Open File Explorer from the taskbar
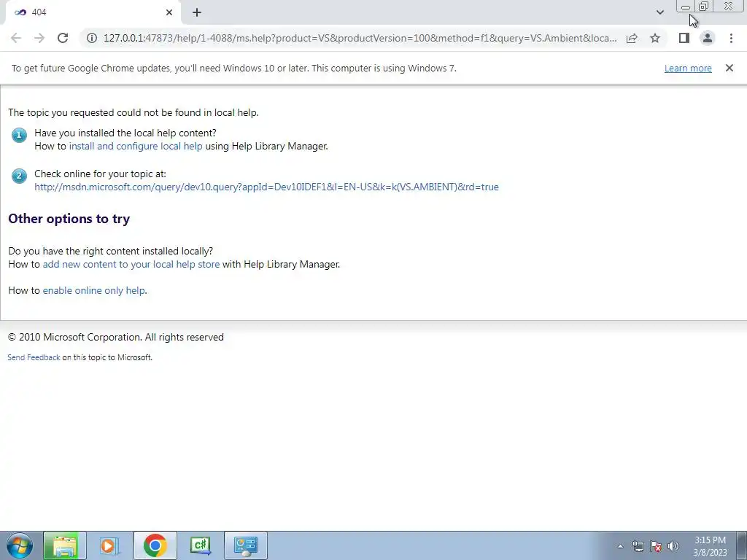The image size is (747, 560). pyautogui.click(x=65, y=545)
